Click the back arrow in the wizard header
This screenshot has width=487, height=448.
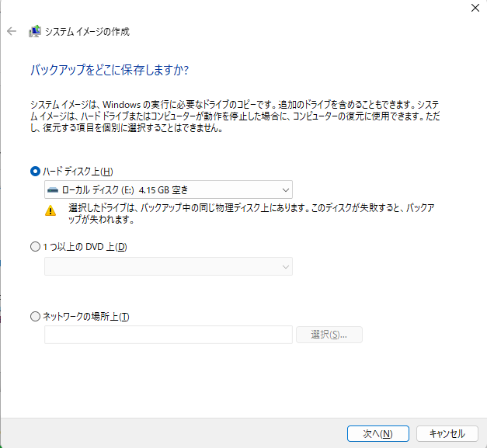pos(12,31)
